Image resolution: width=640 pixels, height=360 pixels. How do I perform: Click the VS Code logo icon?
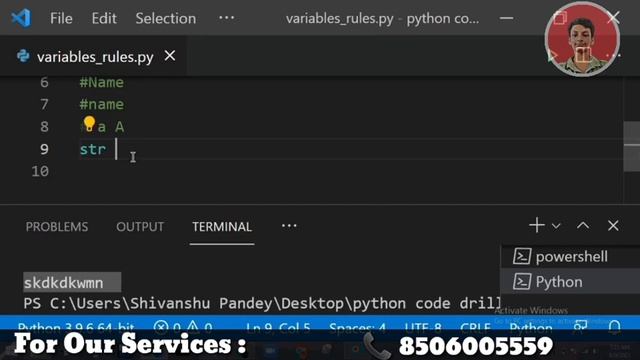coord(21,18)
